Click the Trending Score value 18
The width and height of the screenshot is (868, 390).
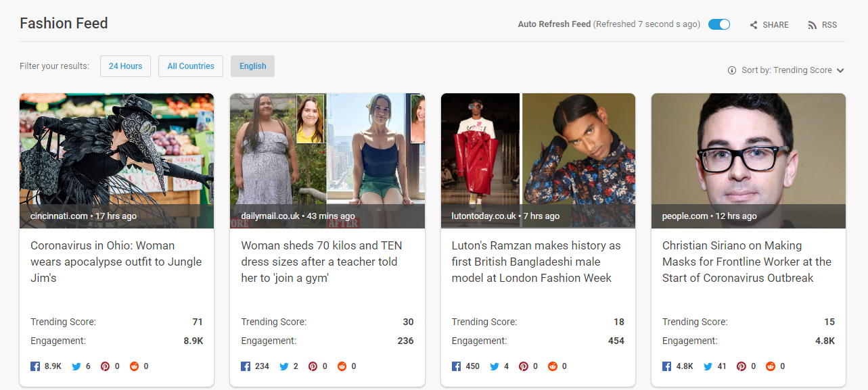(618, 322)
